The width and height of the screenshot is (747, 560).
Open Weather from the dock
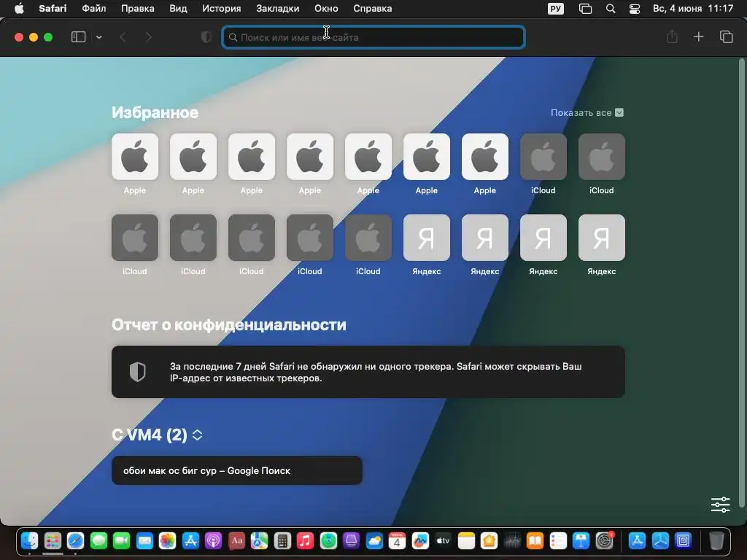click(374, 541)
